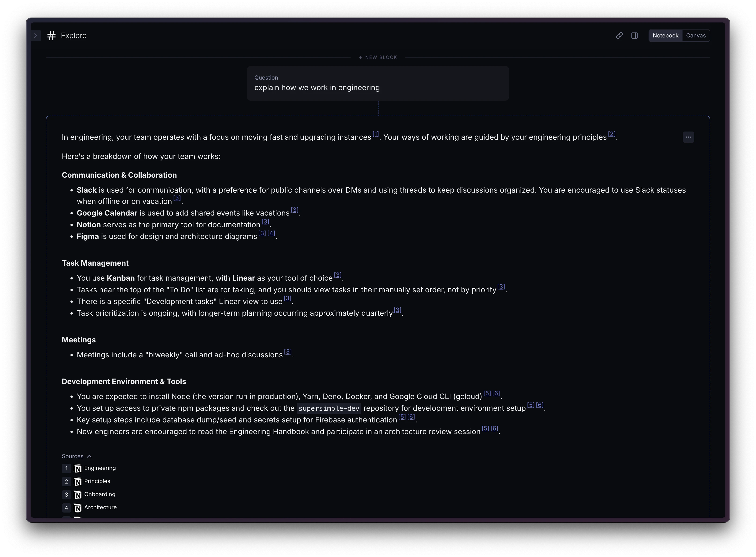Toggle the side panel layout icon
The image size is (756, 557).
(x=634, y=36)
